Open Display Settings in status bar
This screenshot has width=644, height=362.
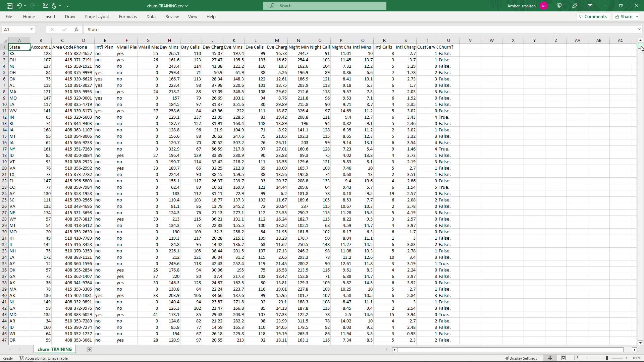pos(521,358)
